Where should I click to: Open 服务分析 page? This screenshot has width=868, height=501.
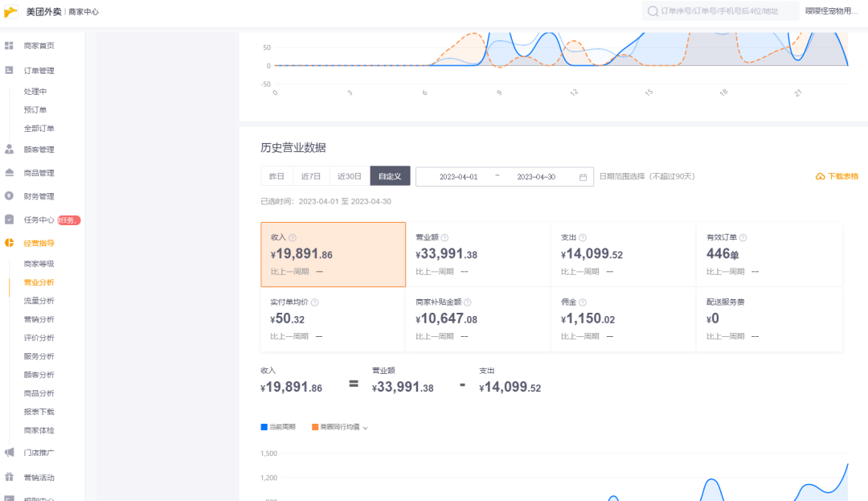tap(39, 356)
